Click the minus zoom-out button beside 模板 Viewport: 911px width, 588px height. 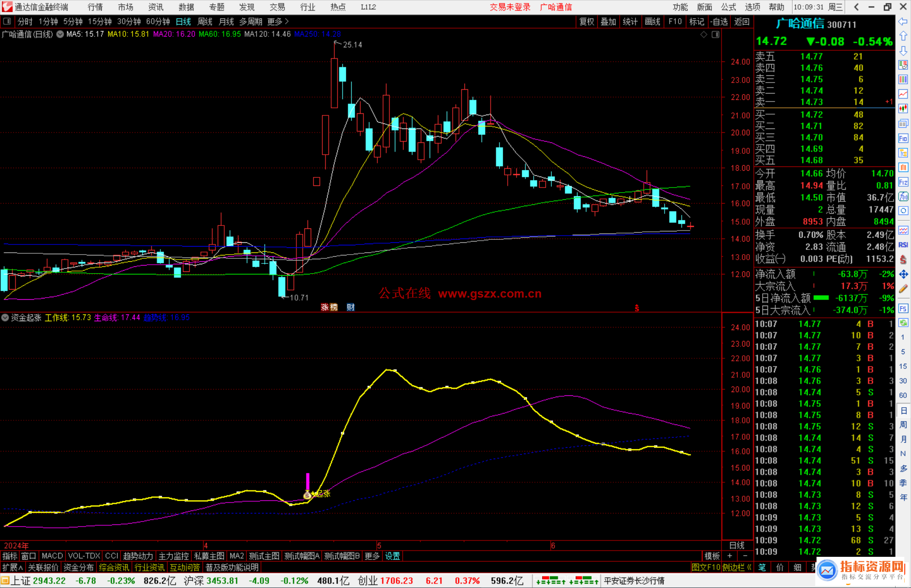coord(745,556)
